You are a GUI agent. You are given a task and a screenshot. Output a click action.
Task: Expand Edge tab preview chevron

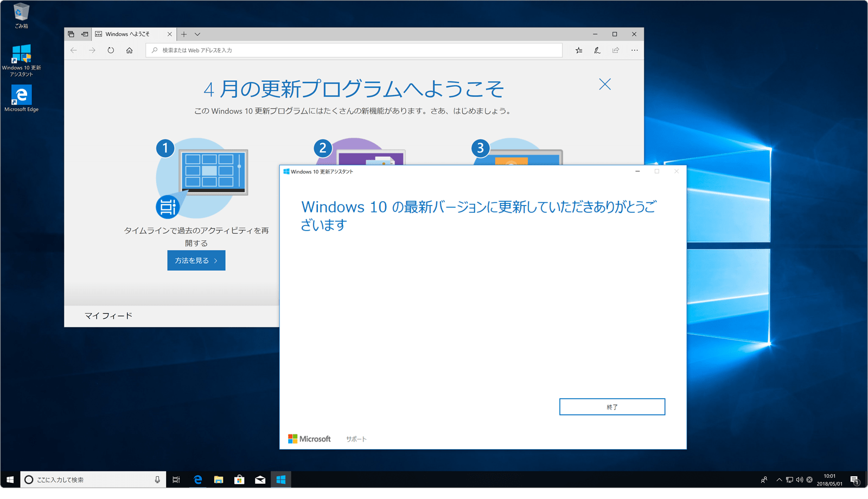click(x=197, y=34)
